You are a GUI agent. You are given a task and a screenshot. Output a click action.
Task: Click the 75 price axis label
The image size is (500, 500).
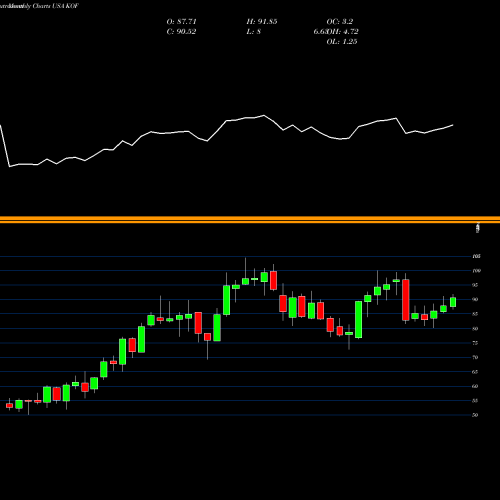pos(475,343)
